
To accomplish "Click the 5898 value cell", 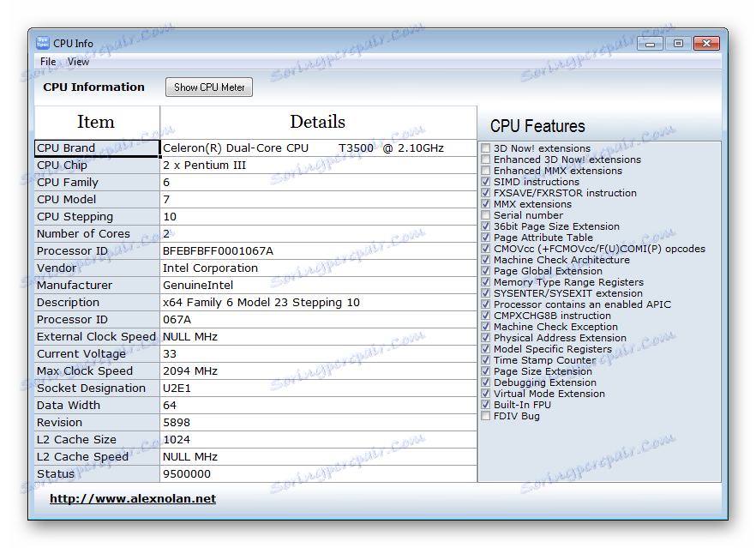I will point(318,422).
